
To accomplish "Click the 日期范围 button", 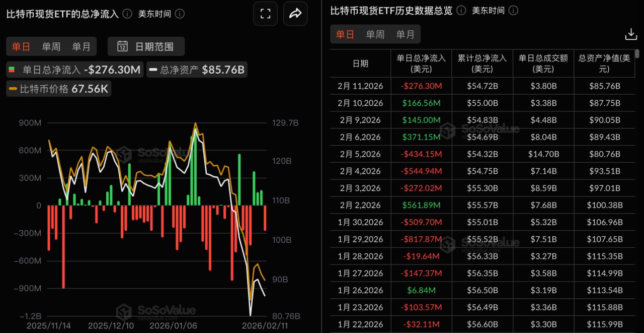I will [x=145, y=46].
